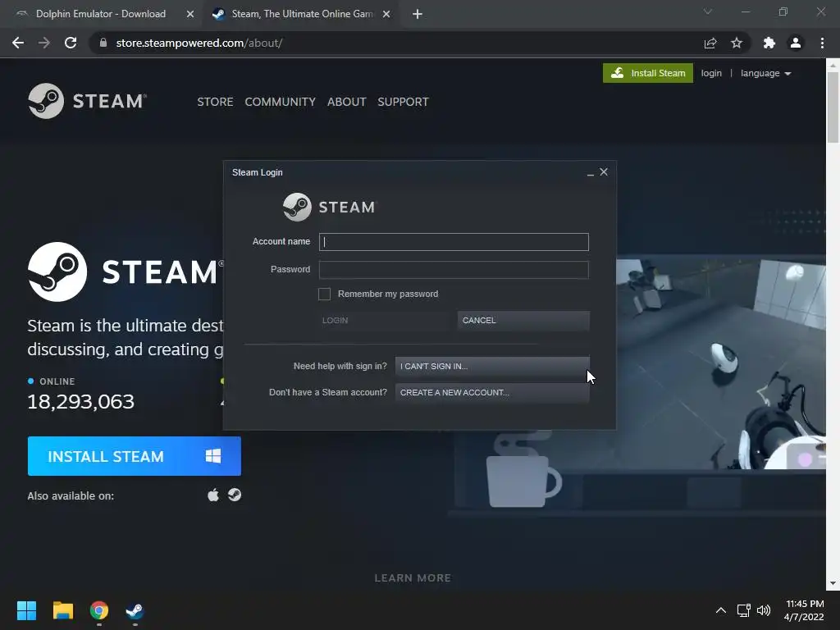Open the SUPPORT page
The width and height of the screenshot is (840, 630).
[x=403, y=102]
